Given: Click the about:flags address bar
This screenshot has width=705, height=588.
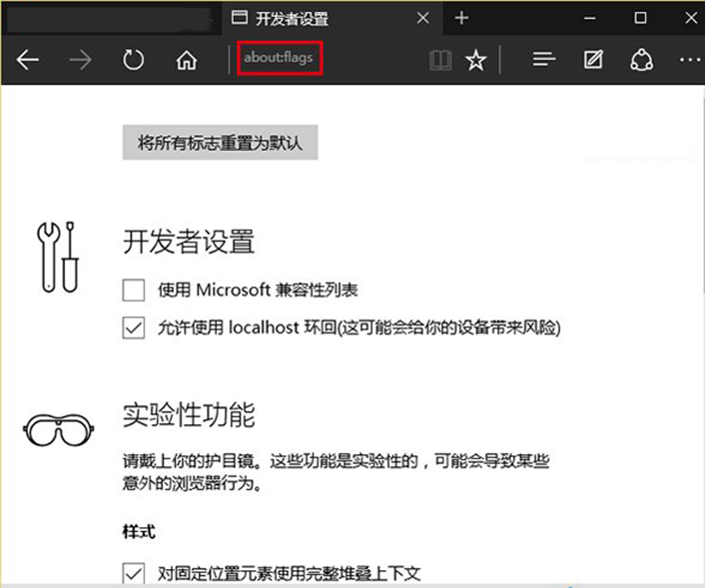Looking at the screenshot, I should pyautogui.click(x=279, y=58).
